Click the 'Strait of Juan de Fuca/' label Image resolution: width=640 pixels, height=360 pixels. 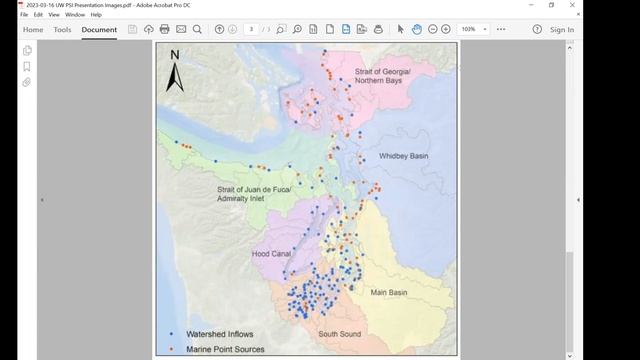pos(254,189)
